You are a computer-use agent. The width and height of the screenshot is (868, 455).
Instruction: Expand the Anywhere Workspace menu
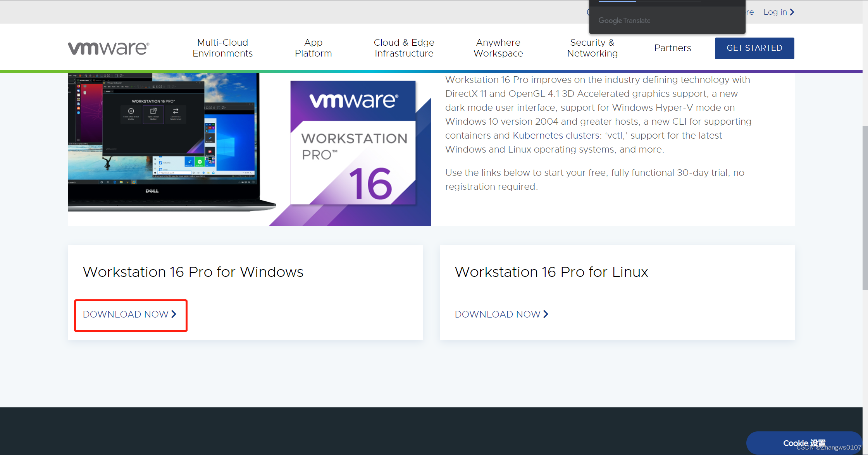(x=498, y=48)
